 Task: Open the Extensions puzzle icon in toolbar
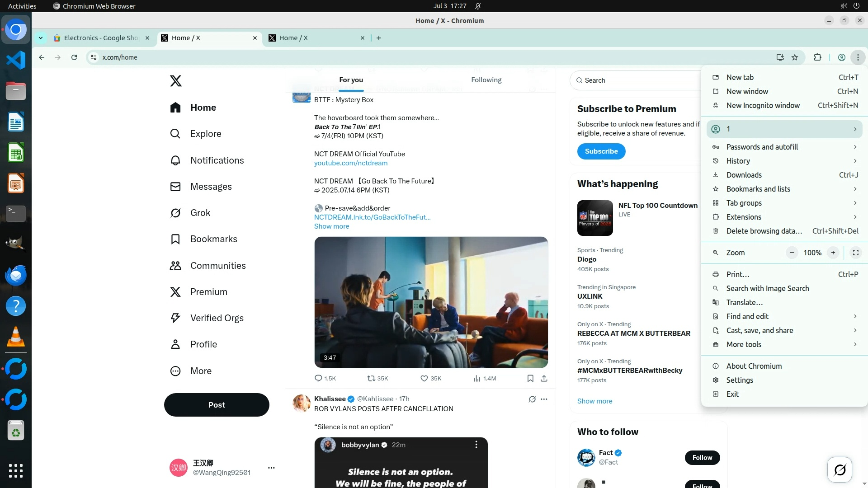(x=817, y=57)
